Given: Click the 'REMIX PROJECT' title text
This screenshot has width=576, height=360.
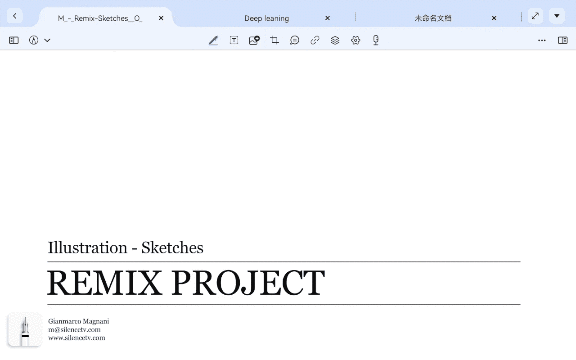Looking at the screenshot, I should click(186, 283).
